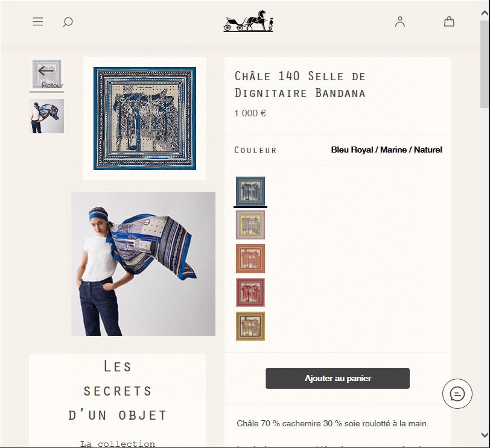Select the orange scarf color swatch
The height and width of the screenshot is (448, 490).
(250, 259)
